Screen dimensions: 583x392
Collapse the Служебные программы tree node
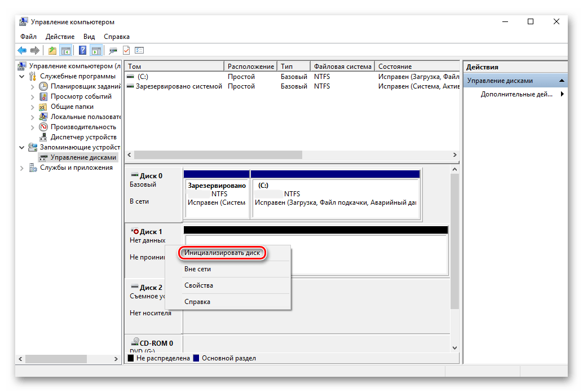[22, 77]
